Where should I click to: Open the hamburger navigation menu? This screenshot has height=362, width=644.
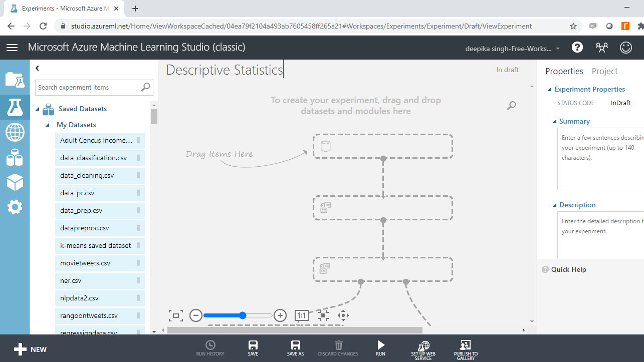point(12,48)
